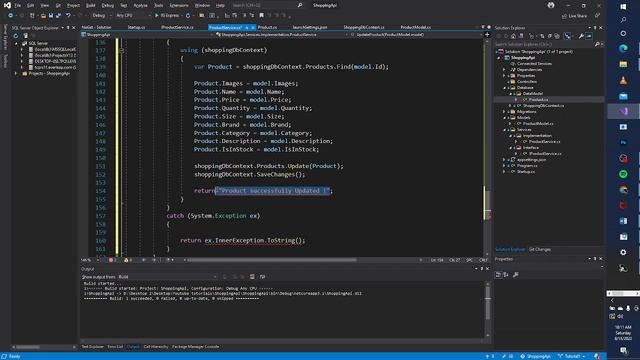Click the search magnifier in title bar
This screenshot has width=640, height=360.
coord(300,5)
